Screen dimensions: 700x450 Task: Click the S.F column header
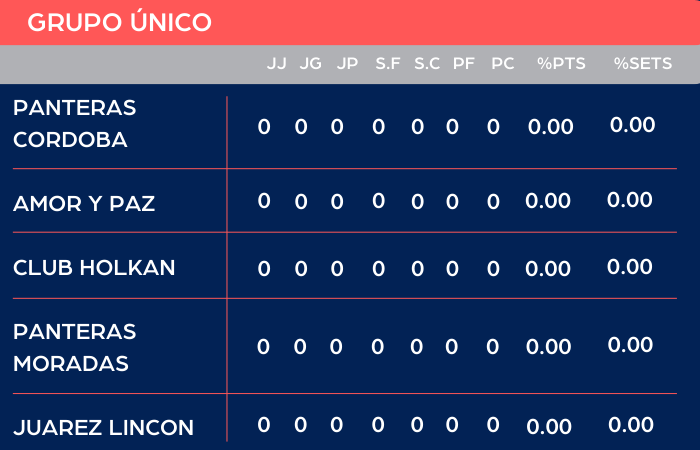(x=388, y=64)
